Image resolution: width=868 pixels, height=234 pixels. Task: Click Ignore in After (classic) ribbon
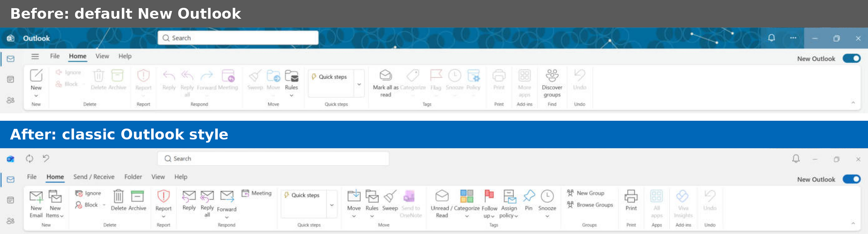pyautogui.click(x=88, y=193)
